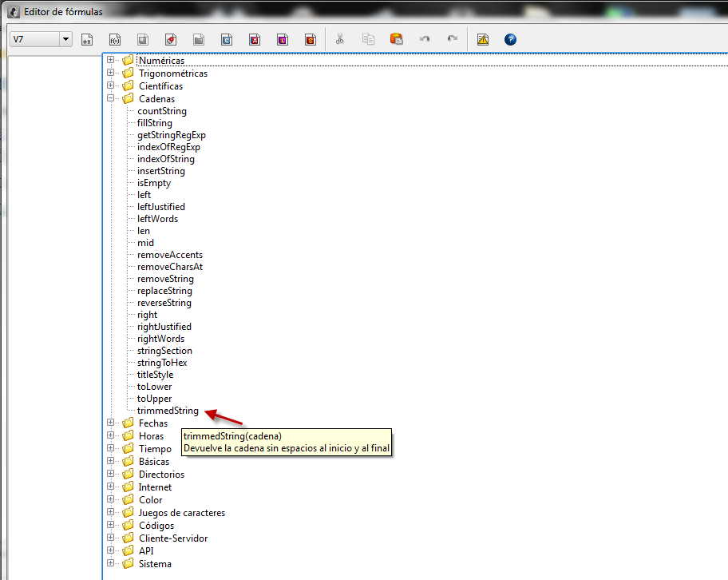Select the fillString function

(x=155, y=123)
